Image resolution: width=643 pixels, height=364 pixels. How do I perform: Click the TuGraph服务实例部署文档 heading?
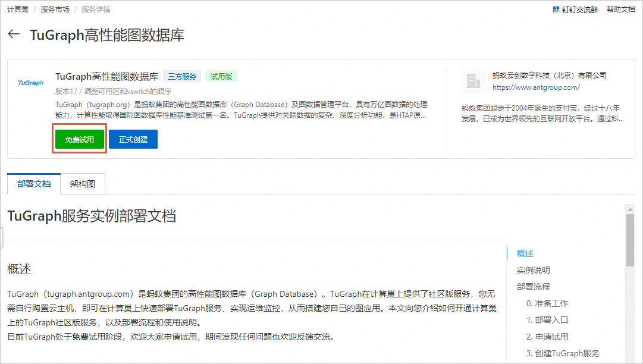click(92, 216)
